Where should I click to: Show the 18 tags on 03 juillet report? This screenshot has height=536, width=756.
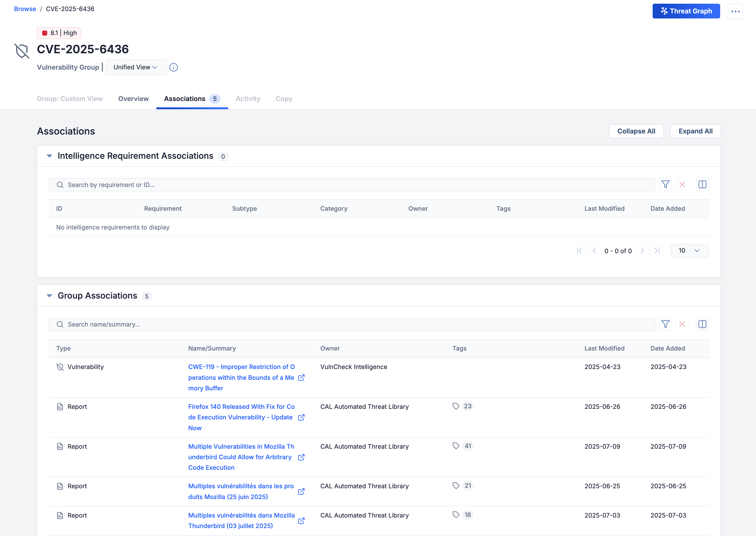[463, 515]
